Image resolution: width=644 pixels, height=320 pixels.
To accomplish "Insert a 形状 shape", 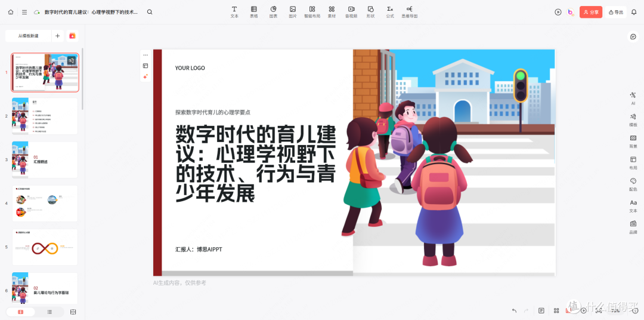I will [370, 12].
